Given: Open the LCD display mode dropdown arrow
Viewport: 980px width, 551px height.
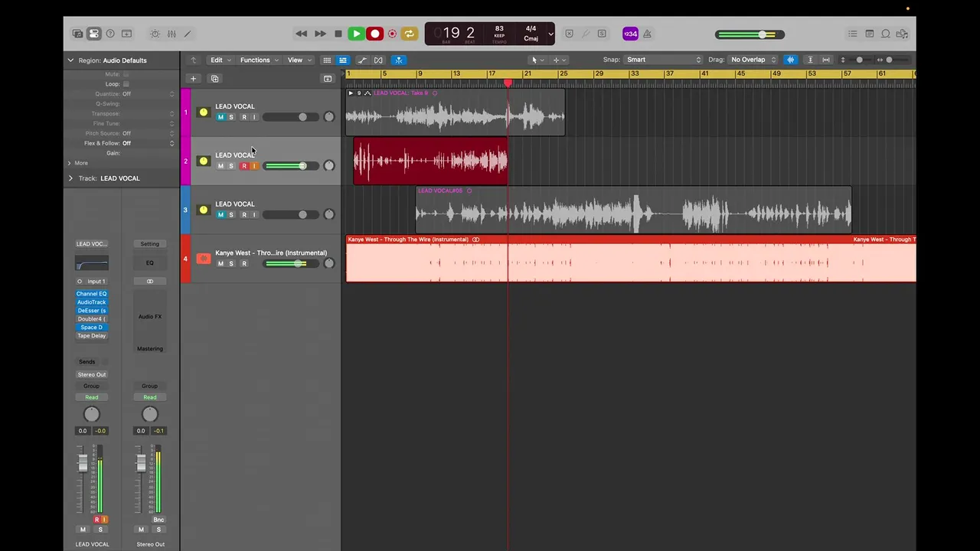Looking at the screenshot, I should coord(550,34).
